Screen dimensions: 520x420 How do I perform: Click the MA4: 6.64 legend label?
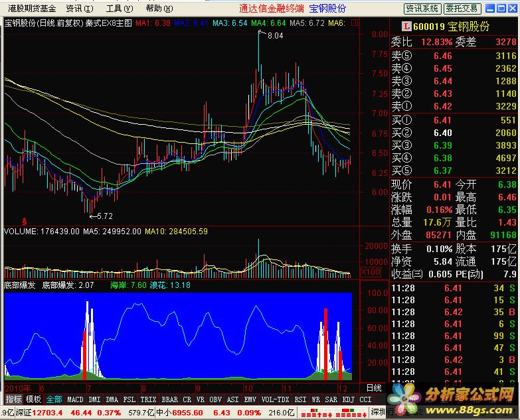[x=268, y=23]
